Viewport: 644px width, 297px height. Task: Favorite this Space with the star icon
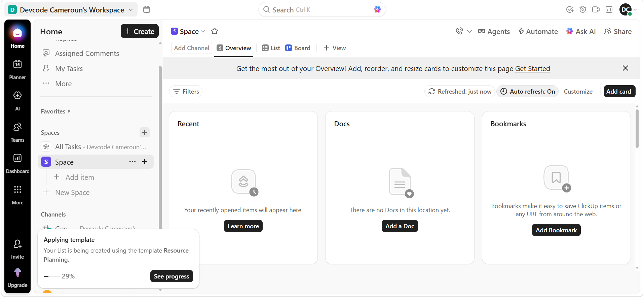[x=215, y=31]
